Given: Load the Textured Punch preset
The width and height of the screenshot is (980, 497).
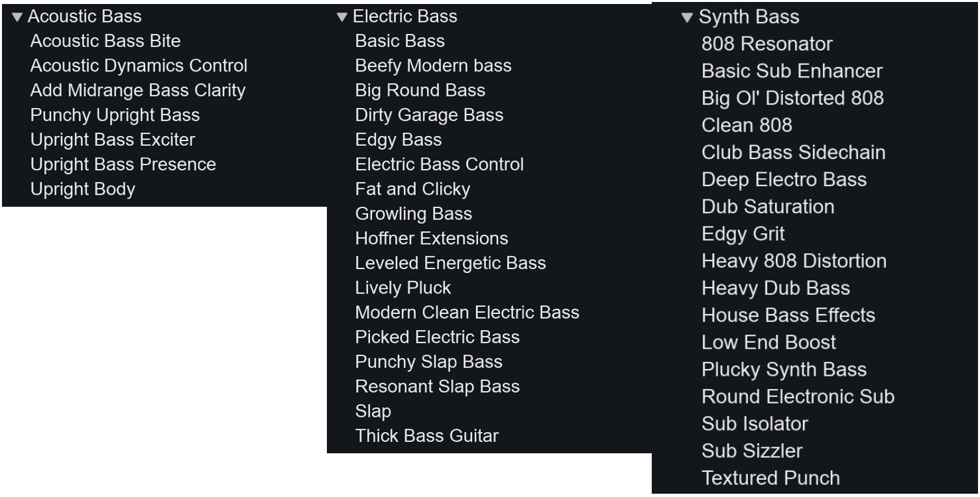Looking at the screenshot, I should [x=770, y=478].
